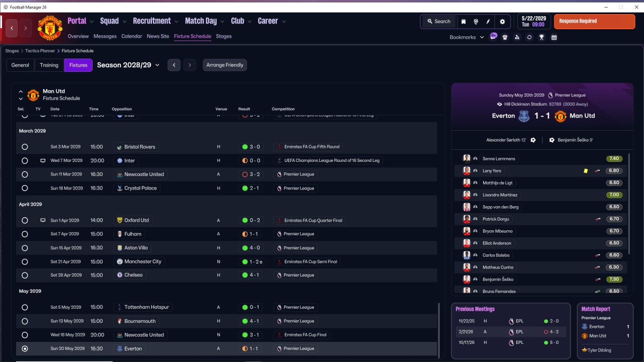
Task: Select the Chelsea fixture radio button
Action: (x=25, y=275)
